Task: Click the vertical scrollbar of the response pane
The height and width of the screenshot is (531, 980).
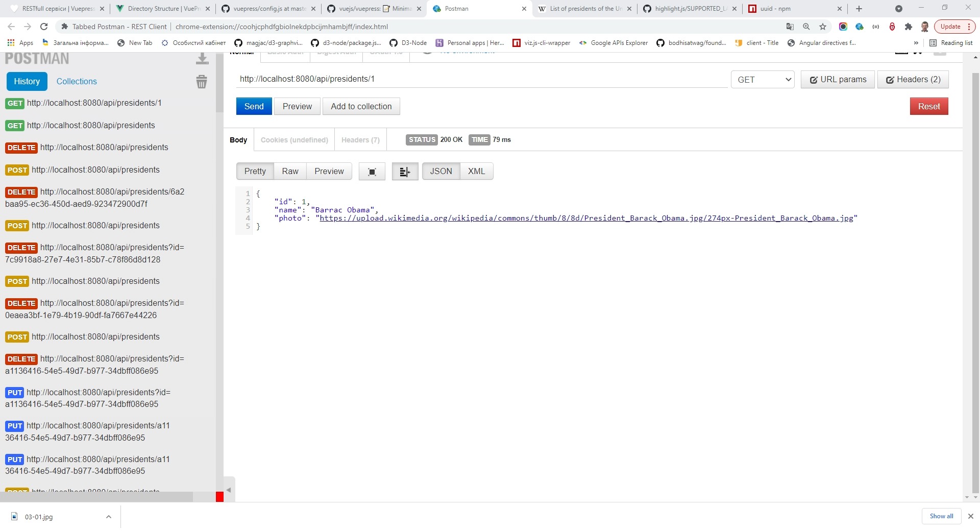Action: click(975, 281)
